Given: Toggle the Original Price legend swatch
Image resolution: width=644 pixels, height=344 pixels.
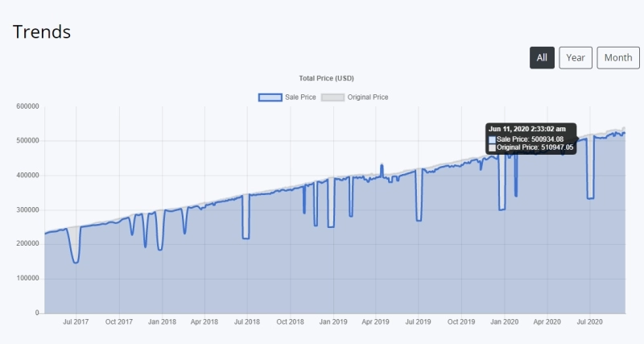Looking at the screenshot, I should click(332, 97).
